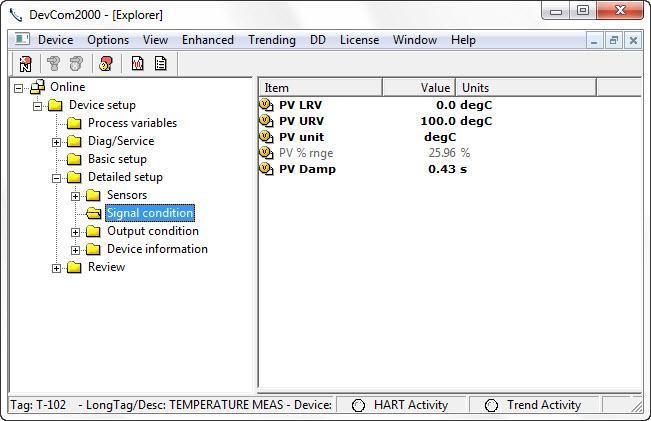The image size is (651, 421).
Task: Open the Enhanced menu
Action: pos(207,40)
